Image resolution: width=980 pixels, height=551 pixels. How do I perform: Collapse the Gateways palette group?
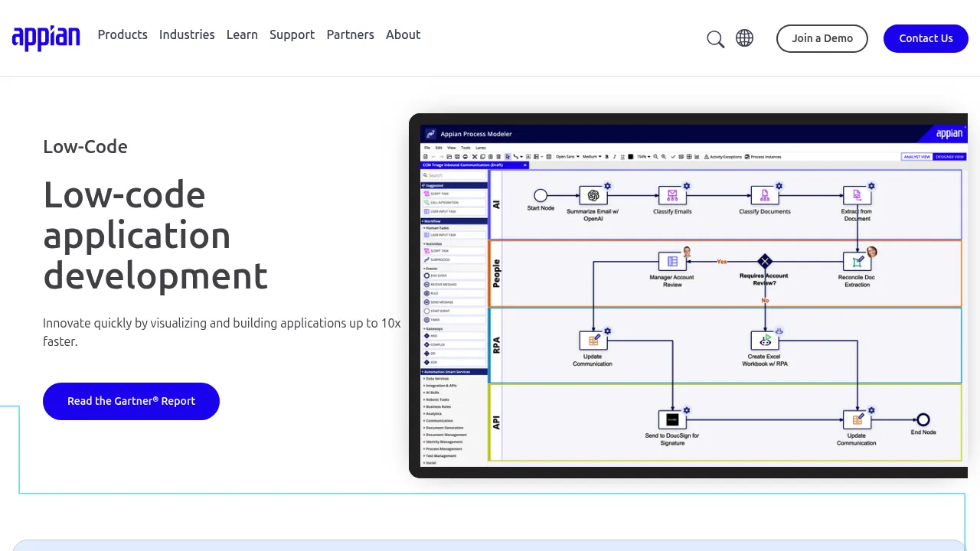click(433, 329)
